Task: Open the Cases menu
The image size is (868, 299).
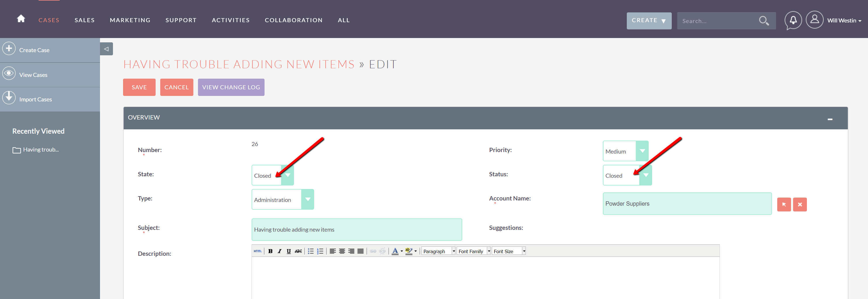Action: click(x=49, y=20)
